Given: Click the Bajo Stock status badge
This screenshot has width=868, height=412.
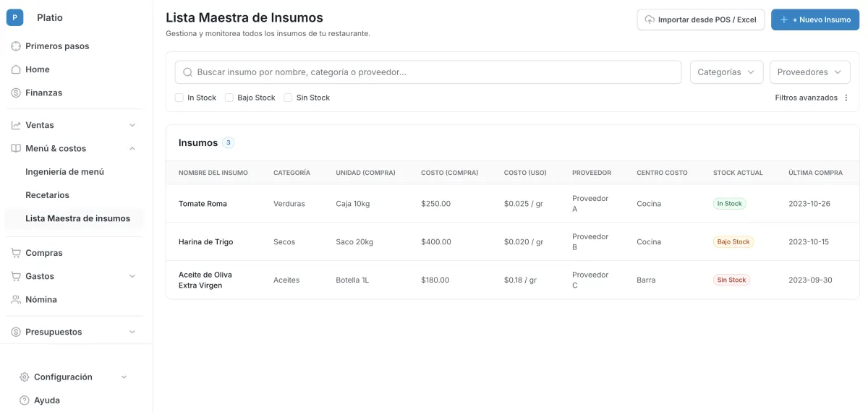Looking at the screenshot, I should [733, 242].
